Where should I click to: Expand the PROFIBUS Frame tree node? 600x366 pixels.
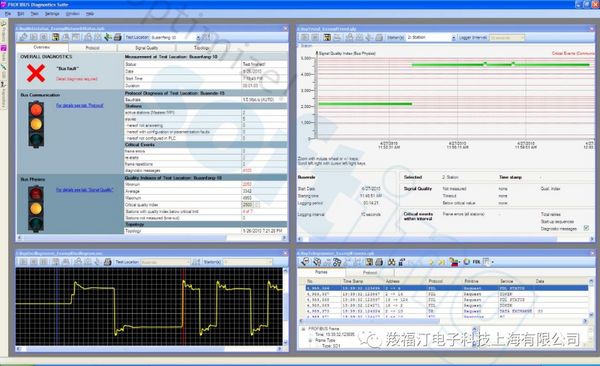click(303, 329)
